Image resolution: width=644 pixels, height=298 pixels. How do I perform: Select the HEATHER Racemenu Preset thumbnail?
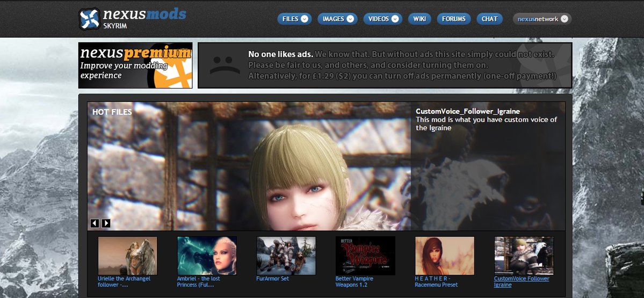pos(444,256)
